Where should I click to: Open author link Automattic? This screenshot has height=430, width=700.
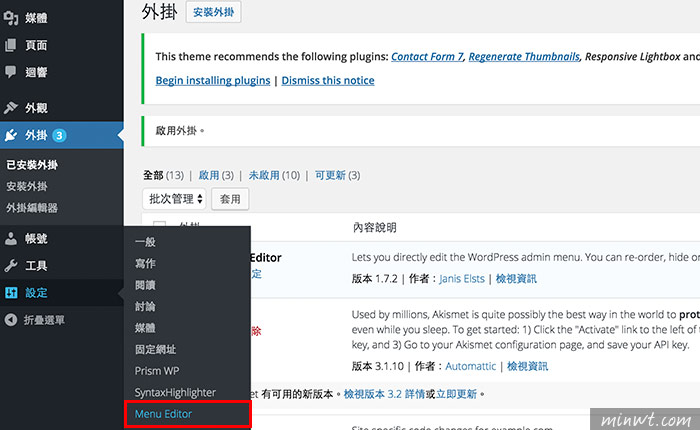point(471,366)
